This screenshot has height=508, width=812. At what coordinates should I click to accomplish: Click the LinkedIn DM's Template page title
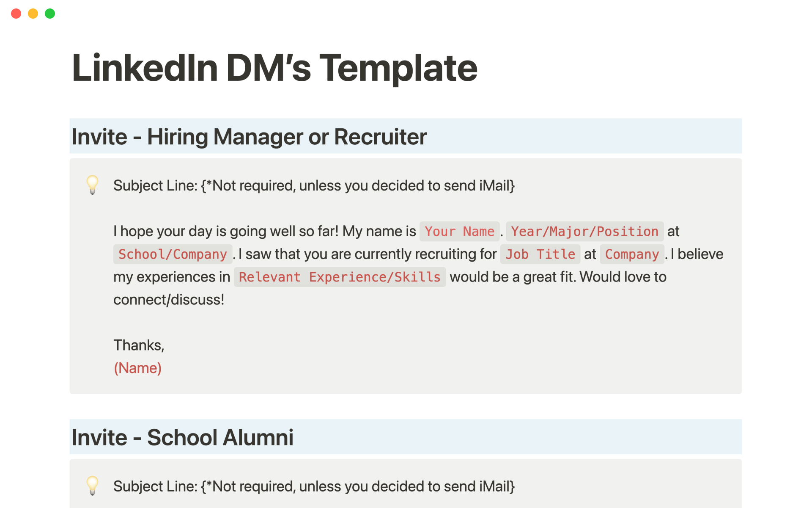[x=274, y=68]
